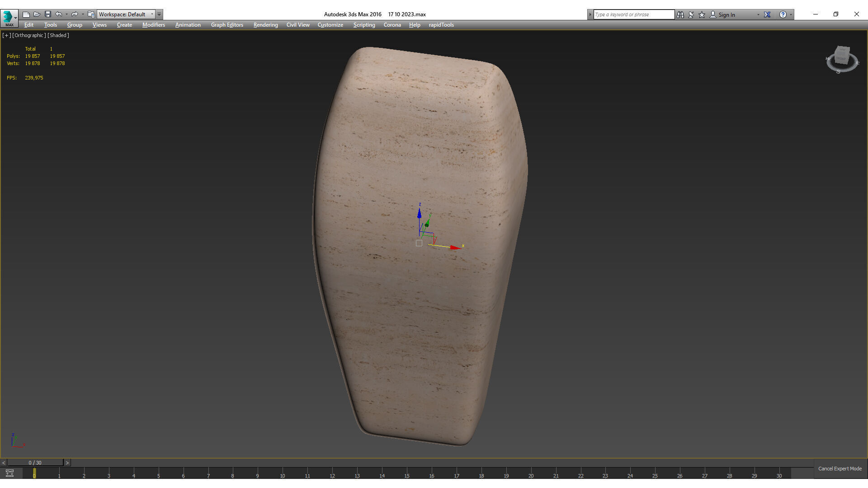Screen dimensions: 868x488
Task: Click the binoculars search icon
Action: tap(680, 14)
